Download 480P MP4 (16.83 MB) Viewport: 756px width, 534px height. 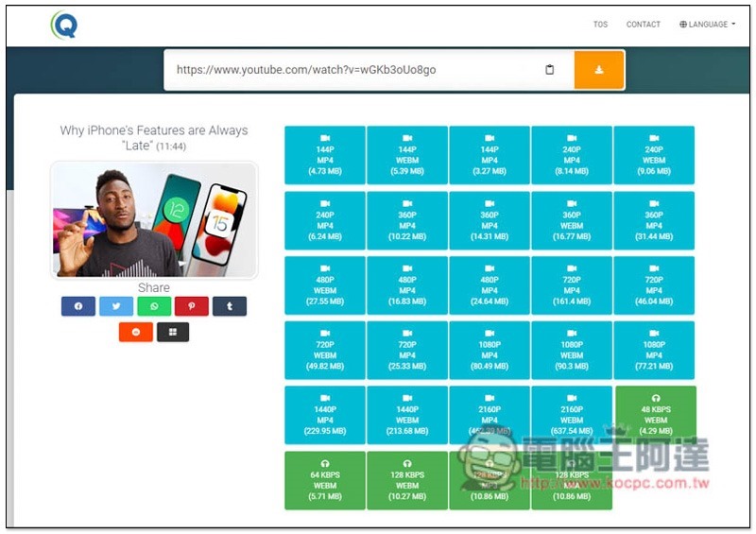(407, 285)
